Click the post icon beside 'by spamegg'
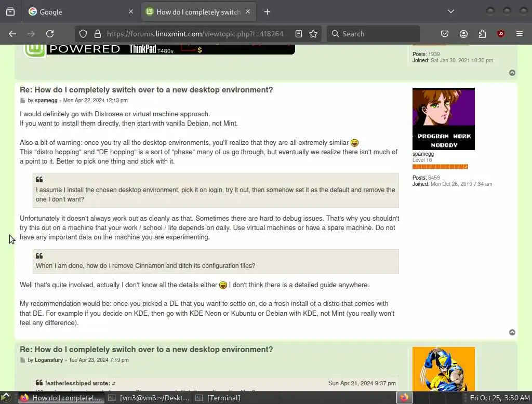The height and width of the screenshot is (404, 532). [x=22, y=101]
